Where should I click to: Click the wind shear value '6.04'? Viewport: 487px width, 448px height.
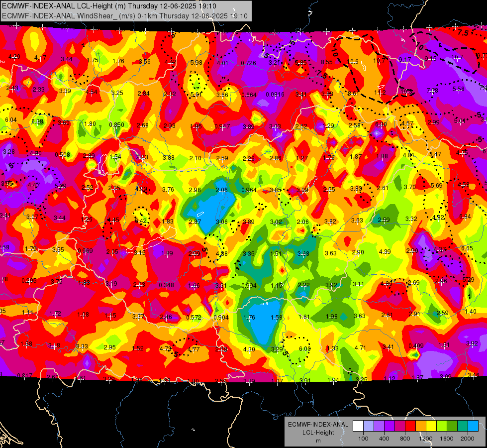pos(11,119)
